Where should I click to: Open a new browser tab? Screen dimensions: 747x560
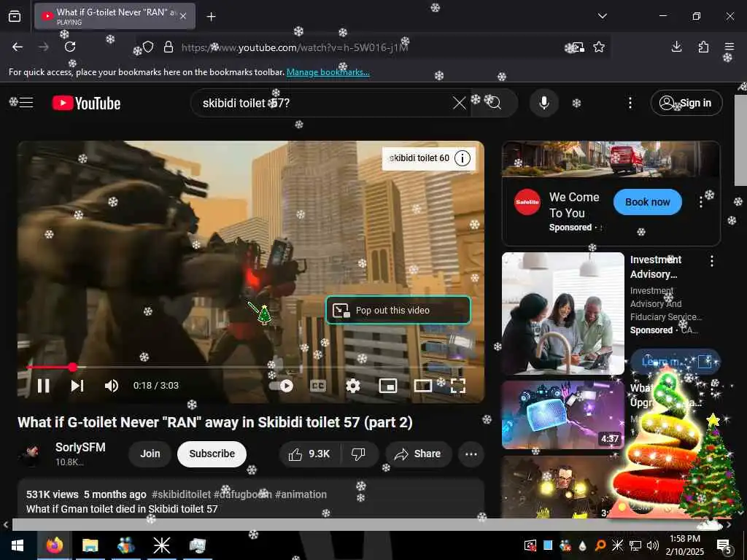click(211, 17)
